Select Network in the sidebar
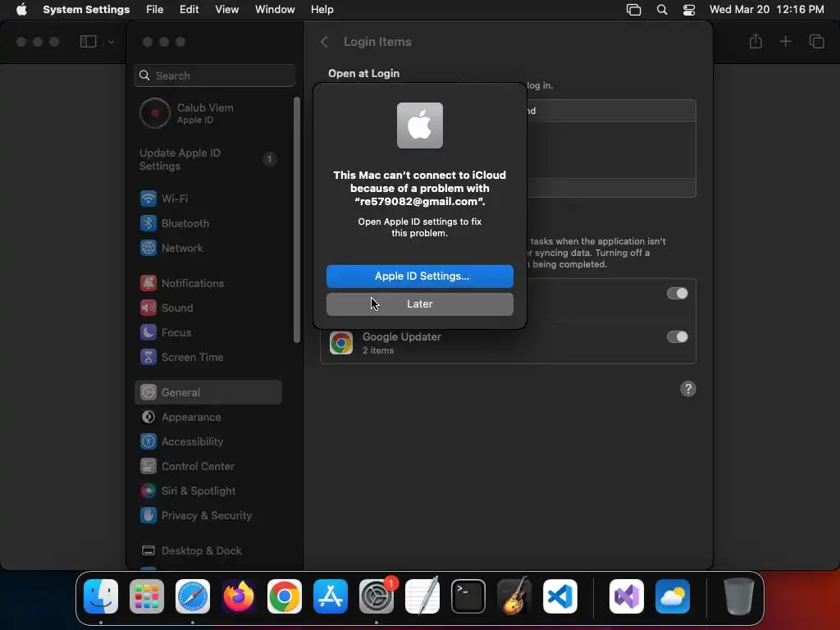 pos(209,248)
